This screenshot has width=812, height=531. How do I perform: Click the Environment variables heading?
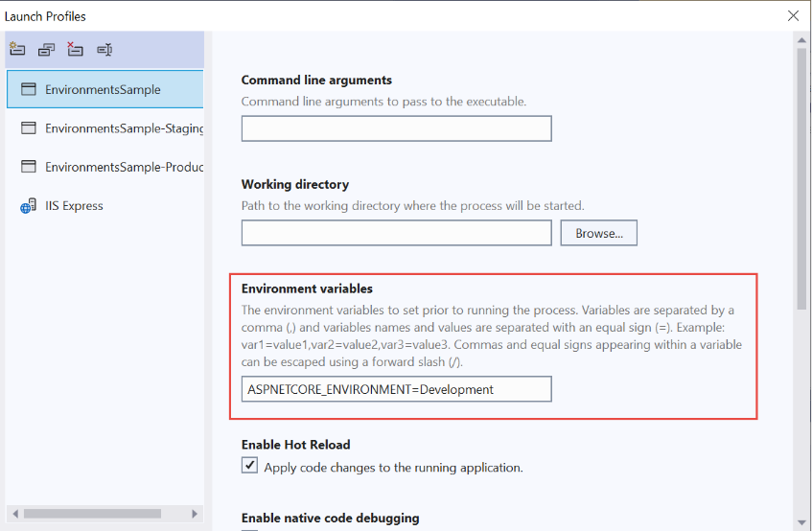[x=307, y=289]
